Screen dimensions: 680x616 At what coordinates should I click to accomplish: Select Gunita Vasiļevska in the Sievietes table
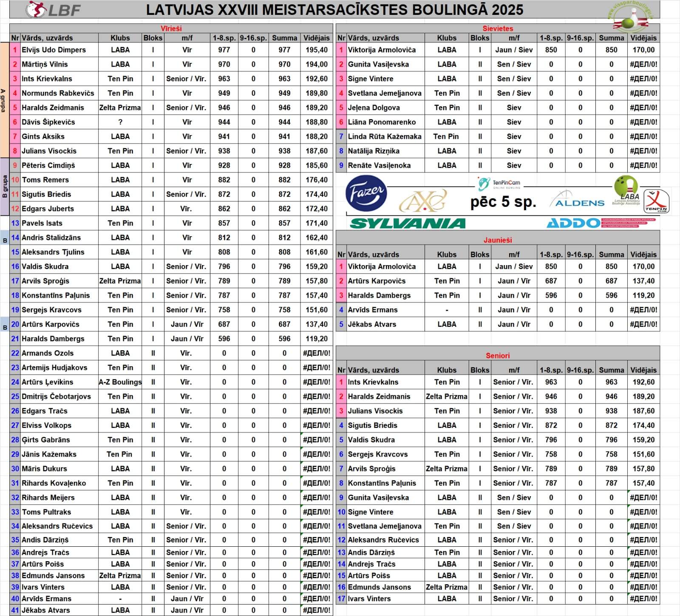click(385, 64)
